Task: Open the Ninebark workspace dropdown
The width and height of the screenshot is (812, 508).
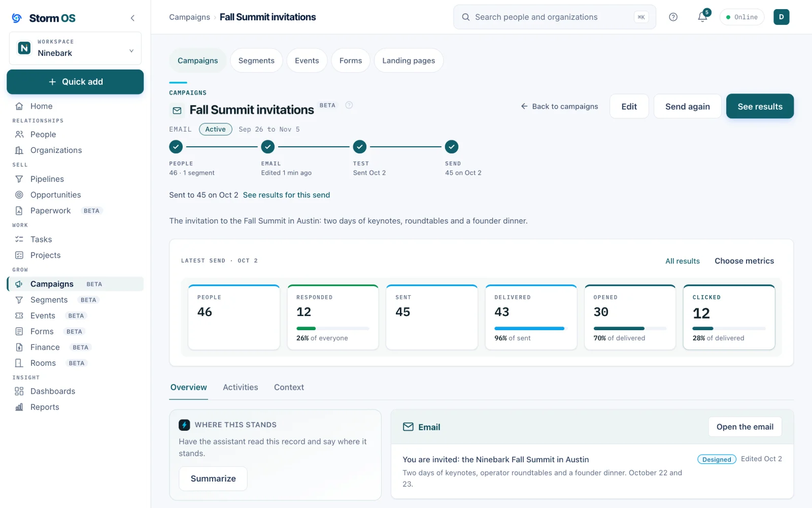Action: pyautogui.click(x=75, y=48)
